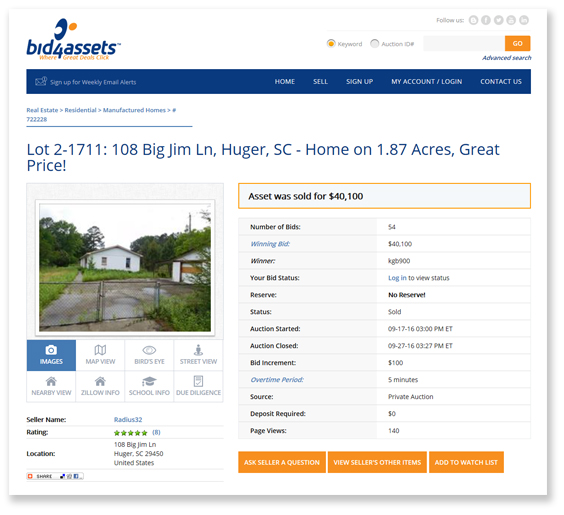The image size is (564, 515).
Task: Click the property photo thumbnail
Action: 125,268
